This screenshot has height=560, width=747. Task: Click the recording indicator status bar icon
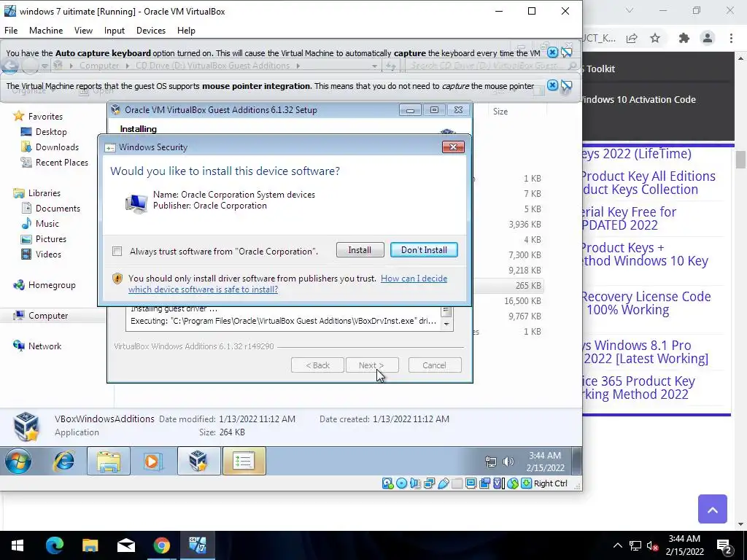(x=484, y=483)
